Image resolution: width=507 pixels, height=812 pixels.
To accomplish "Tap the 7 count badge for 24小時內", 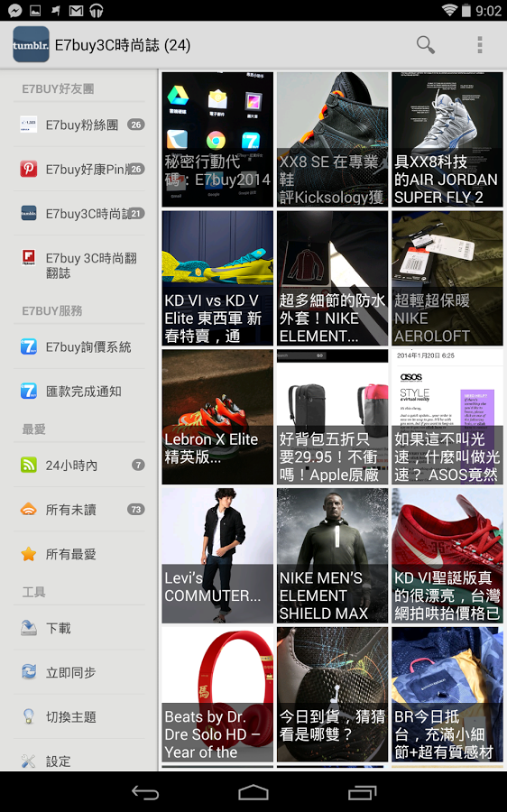I will tap(138, 465).
